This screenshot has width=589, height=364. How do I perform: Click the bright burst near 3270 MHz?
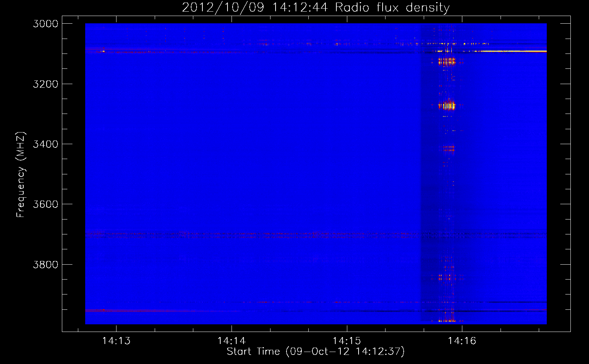(x=447, y=105)
